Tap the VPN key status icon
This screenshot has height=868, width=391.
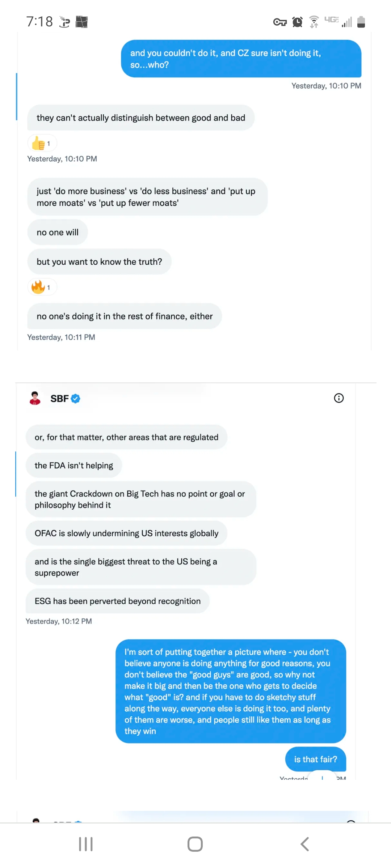(x=280, y=22)
